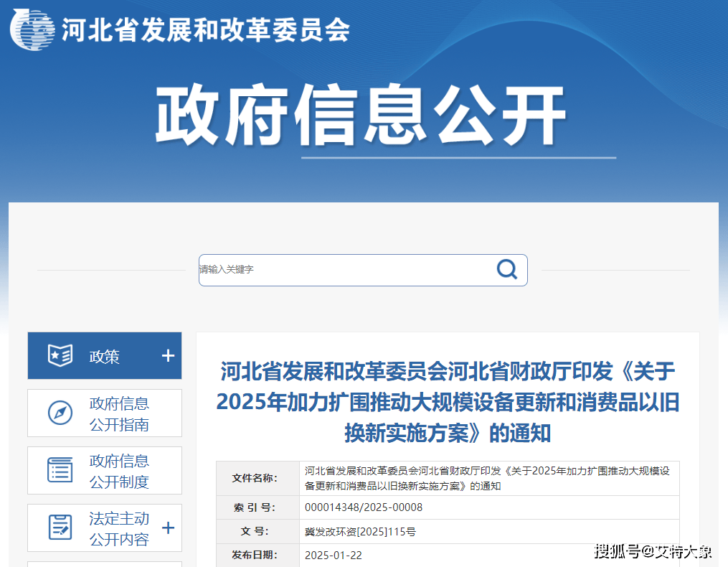Click the 河北省发展和改革委员会 header title

pos(206,30)
